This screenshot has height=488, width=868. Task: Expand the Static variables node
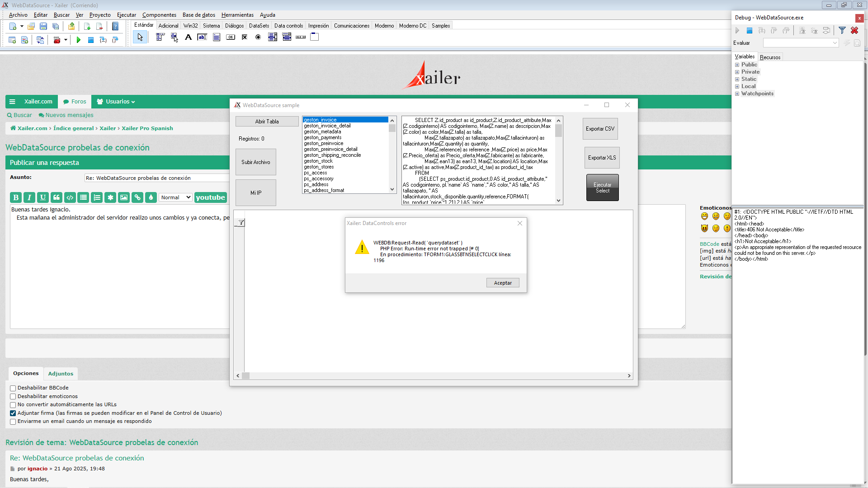737,79
